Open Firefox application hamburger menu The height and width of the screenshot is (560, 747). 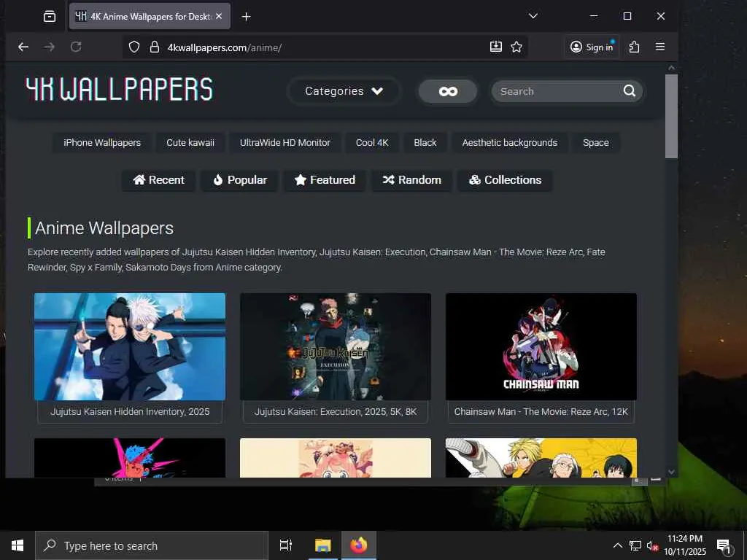coord(659,47)
